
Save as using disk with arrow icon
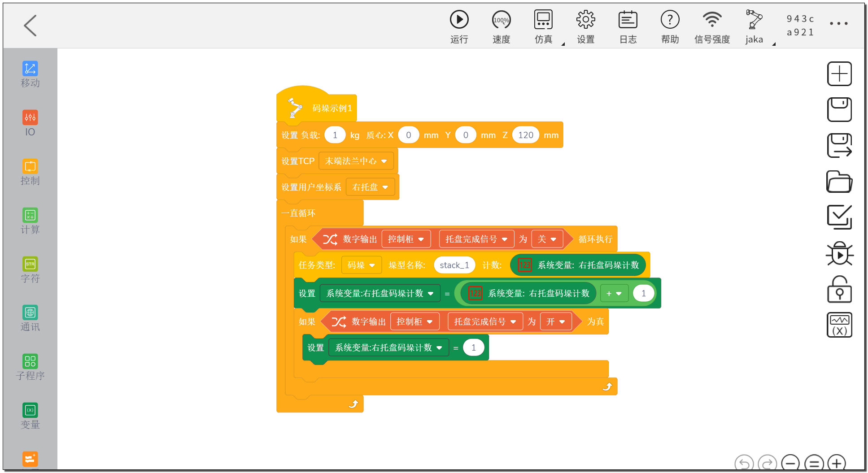(839, 145)
